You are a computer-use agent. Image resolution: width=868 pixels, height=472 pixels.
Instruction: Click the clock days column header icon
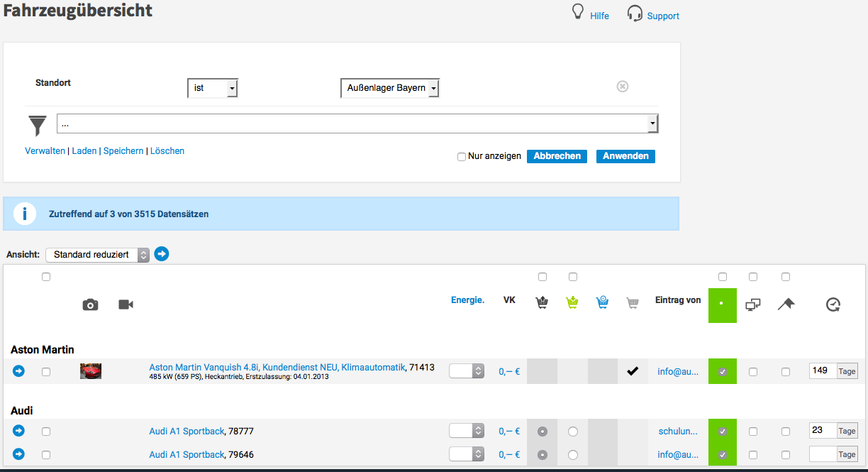pos(833,304)
